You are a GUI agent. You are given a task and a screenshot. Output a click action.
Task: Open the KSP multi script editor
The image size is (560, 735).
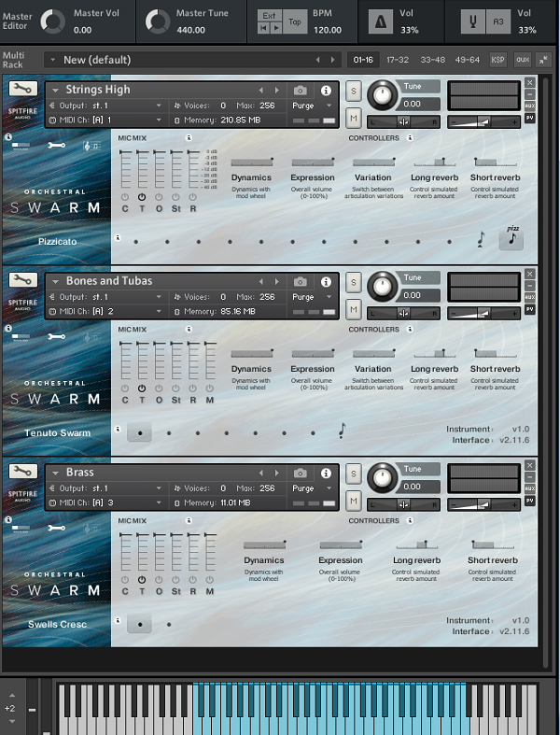pos(497,60)
